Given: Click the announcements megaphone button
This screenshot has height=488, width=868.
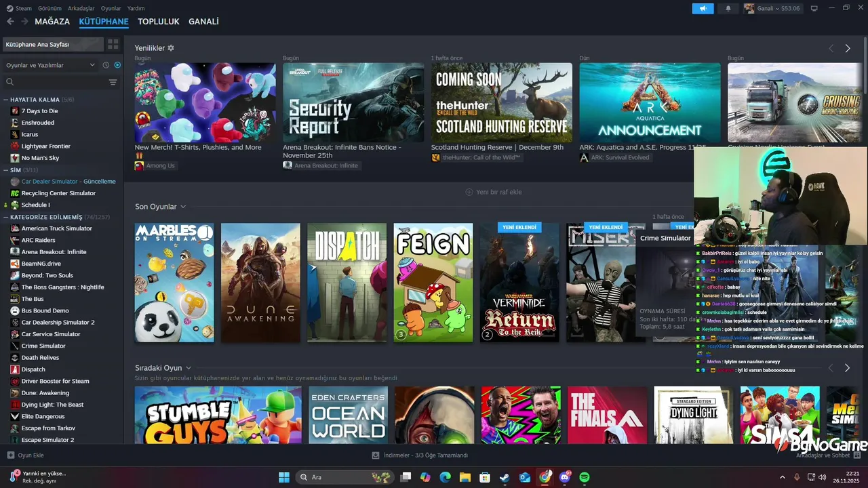Looking at the screenshot, I should [x=703, y=8].
